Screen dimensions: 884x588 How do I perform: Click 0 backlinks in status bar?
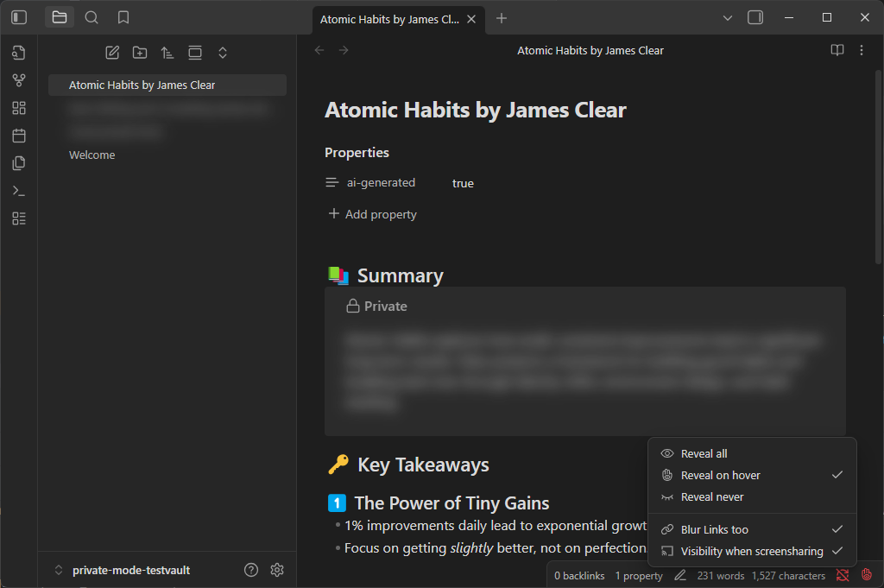[579, 576]
